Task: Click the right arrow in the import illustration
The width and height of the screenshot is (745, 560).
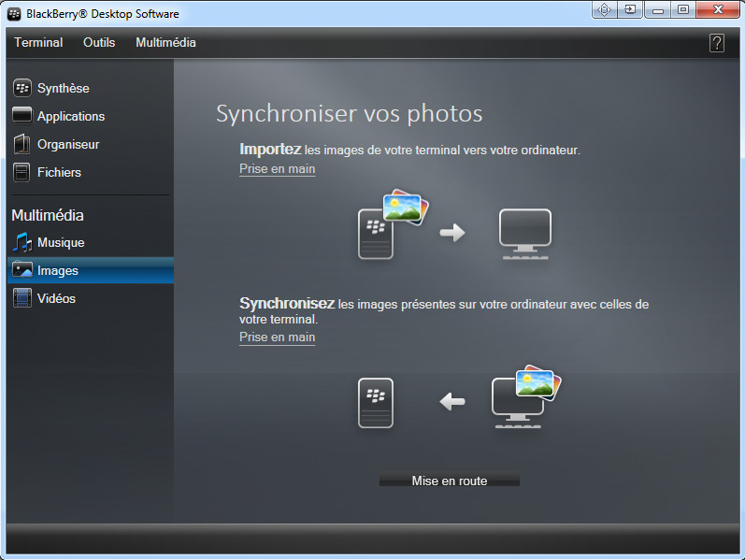Action: [x=452, y=233]
